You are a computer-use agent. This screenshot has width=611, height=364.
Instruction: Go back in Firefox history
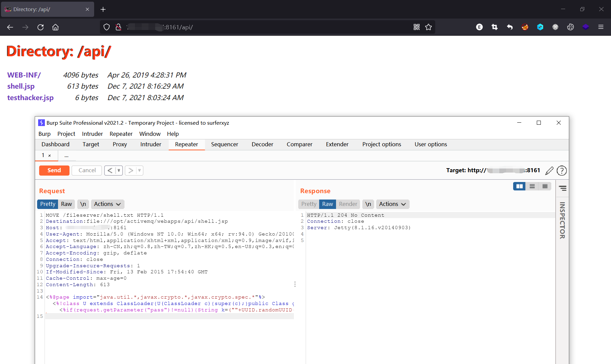click(x=10, y=27)
